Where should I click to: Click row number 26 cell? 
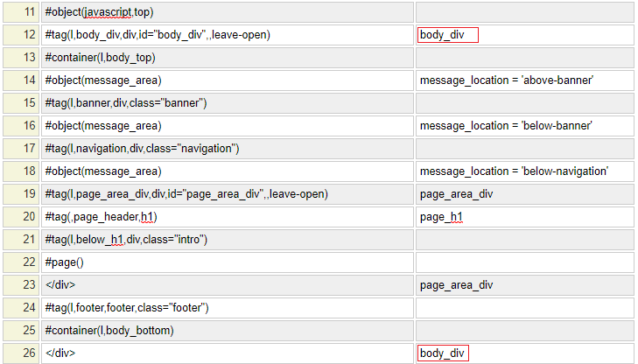click(x=20, y=353)
